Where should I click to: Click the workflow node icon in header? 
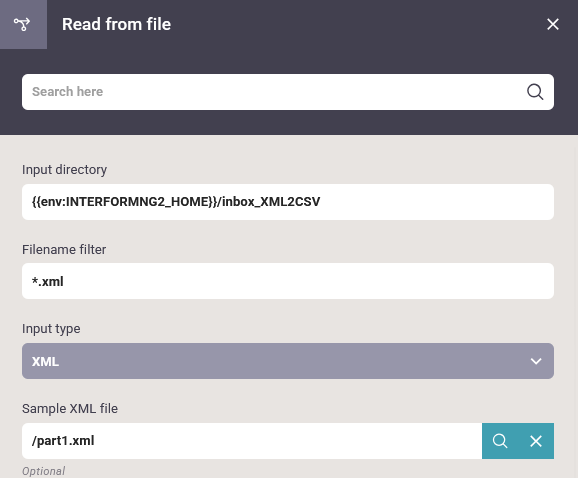click(x=22, y=24)
